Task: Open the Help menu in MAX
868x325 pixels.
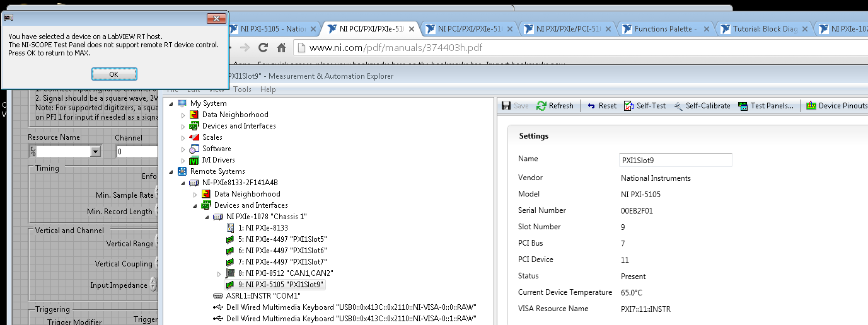Action: point(268,89)
